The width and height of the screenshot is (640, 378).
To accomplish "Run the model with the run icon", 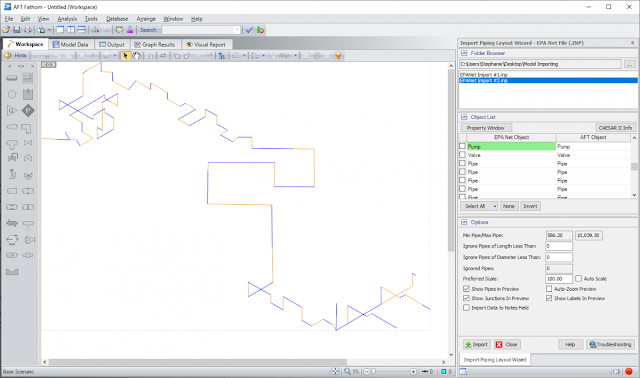I will pyautogui.click(x=260, y=30).
